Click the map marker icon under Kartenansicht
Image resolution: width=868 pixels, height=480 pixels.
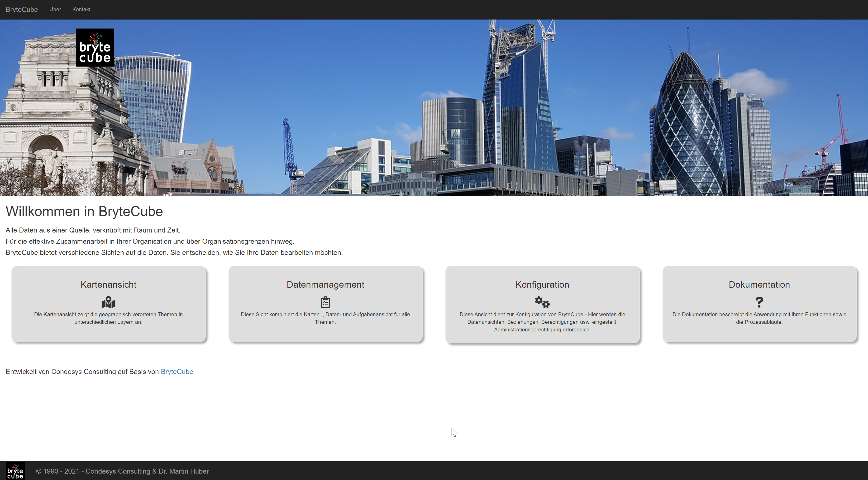pyautogui.click(x=109, y=302)
